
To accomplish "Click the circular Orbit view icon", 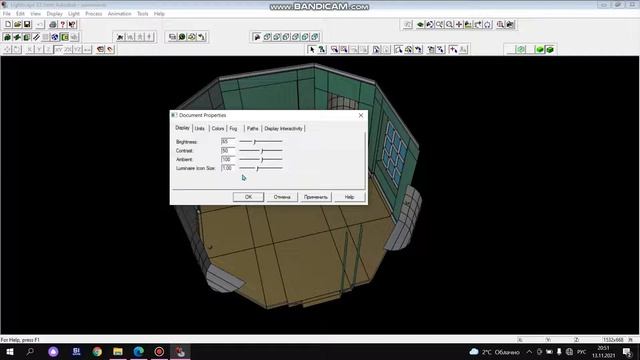I will 487,24.
